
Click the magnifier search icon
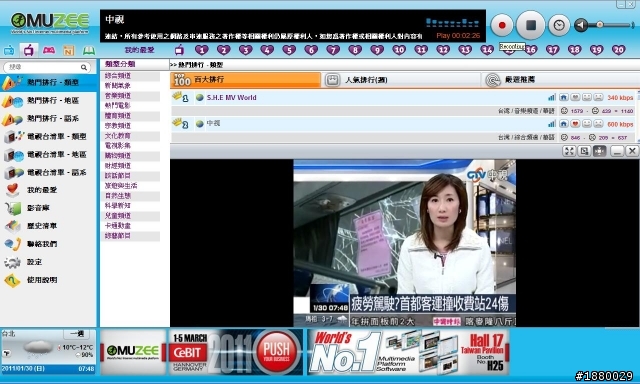click(x=84, y=67)
